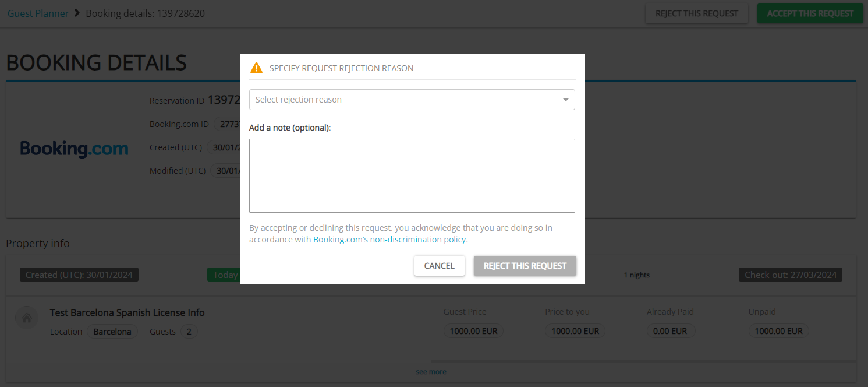Screen dimensions: 868x387
Task: Click the Barcelona location badge
Action: click(x=112, y=332)
